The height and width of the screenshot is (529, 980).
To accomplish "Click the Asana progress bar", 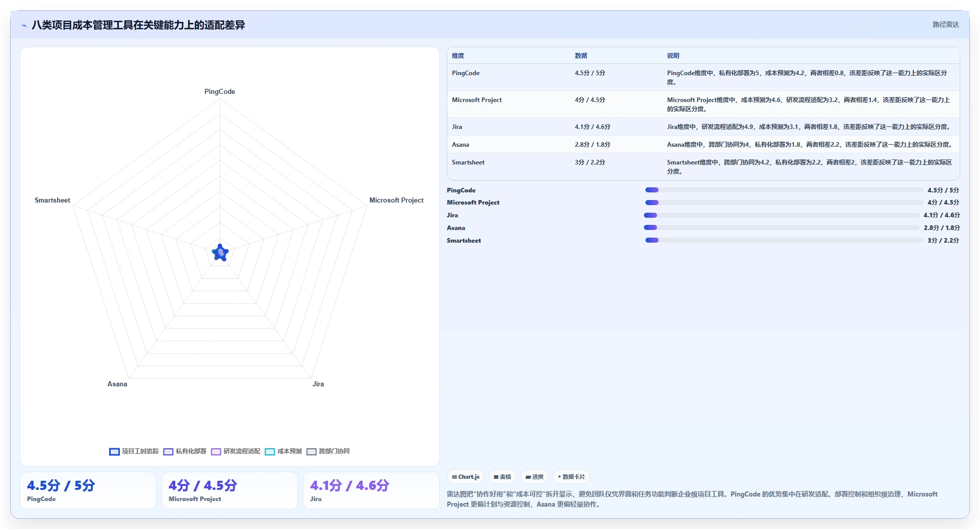I will tap(782, 227).
